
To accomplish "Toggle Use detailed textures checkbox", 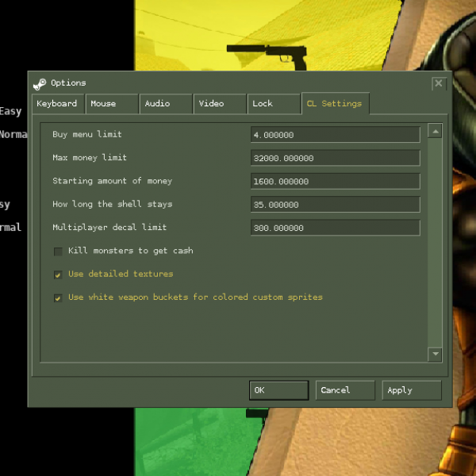I will [x=58, y=275].
